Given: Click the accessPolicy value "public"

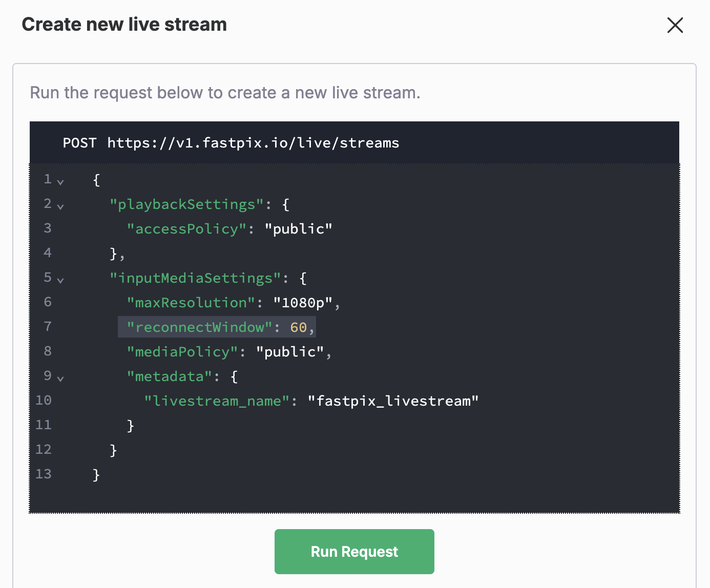Looking at the screenshot, I should [x=298, y=229].
